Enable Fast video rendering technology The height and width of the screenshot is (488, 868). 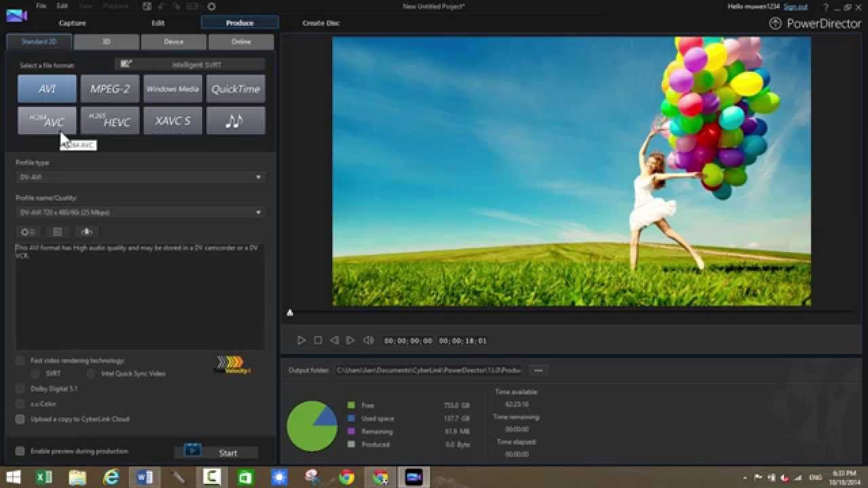[x=20, y=360]
